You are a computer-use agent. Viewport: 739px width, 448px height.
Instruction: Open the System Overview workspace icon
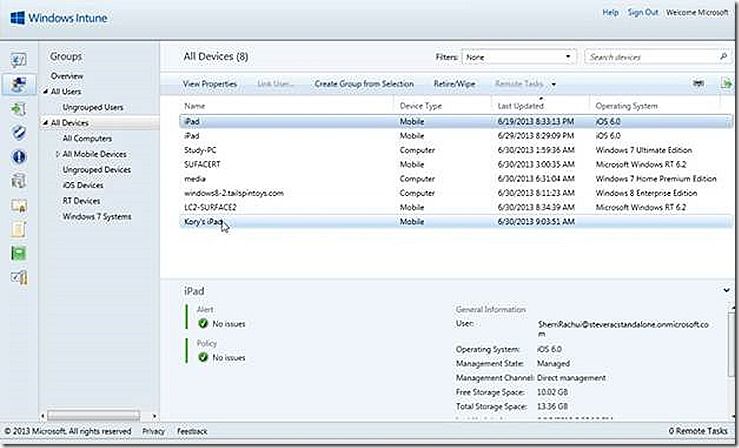point(19,60)
